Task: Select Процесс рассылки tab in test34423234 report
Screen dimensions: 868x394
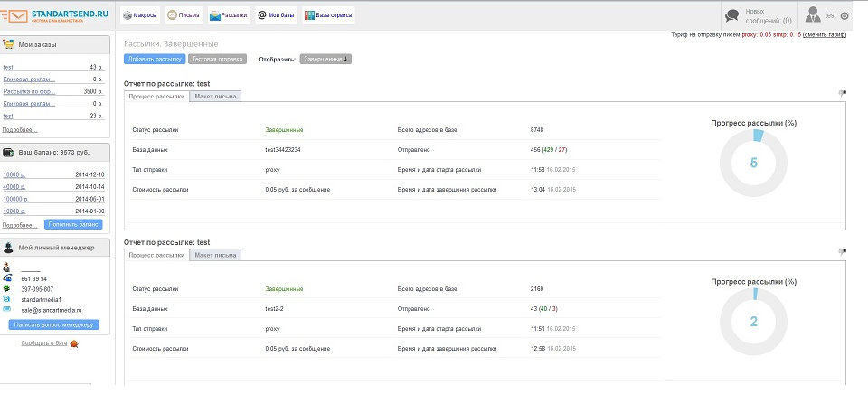Action: [156, 97]
